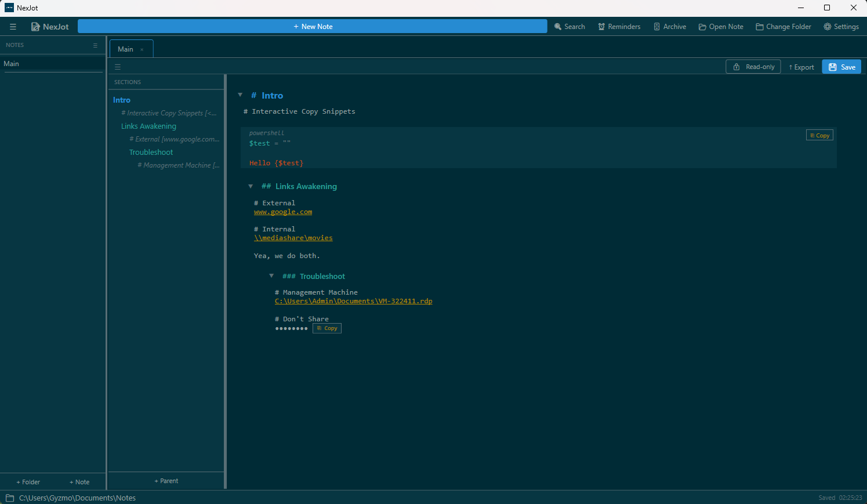Collapse the Intro heading section
Viewport: 867px width, 504px height.
tap(240, 95)
